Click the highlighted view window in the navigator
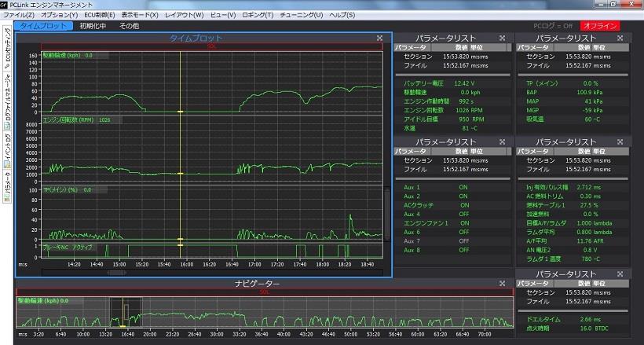Image resolution: width=644 pixels, height=345 pixels. coord(126,313)
